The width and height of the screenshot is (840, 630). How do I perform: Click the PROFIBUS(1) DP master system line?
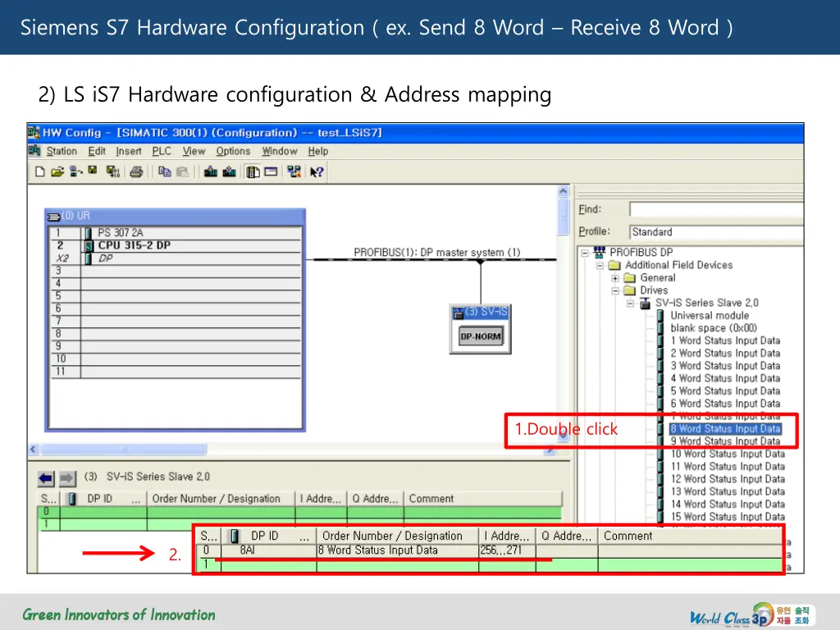pyautogui.click(x=434, y=259)
